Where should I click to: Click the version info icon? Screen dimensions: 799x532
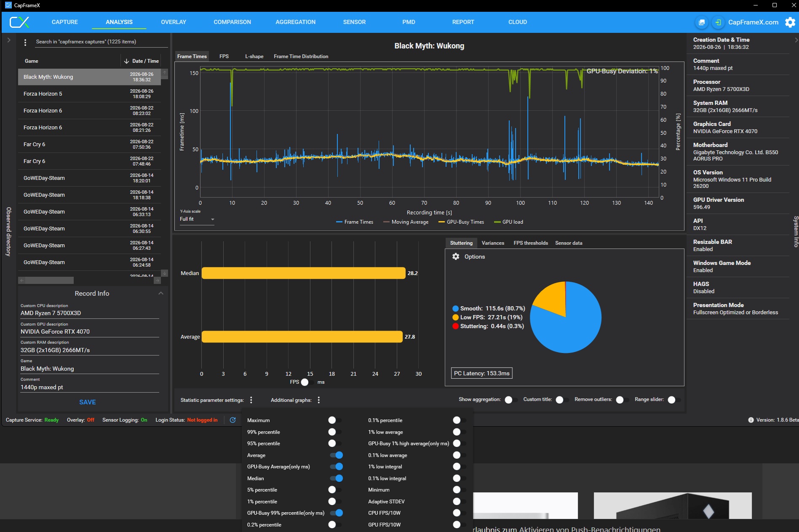751,420
